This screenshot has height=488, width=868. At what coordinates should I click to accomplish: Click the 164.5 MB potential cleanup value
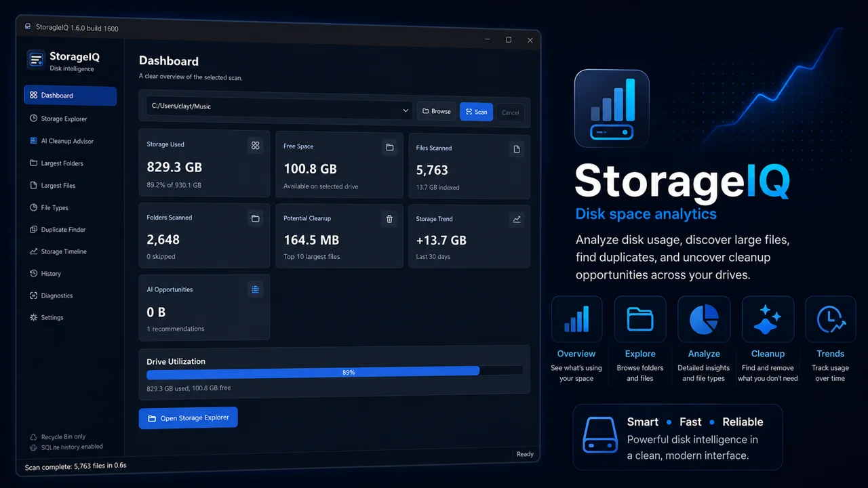tap(311, 240)
